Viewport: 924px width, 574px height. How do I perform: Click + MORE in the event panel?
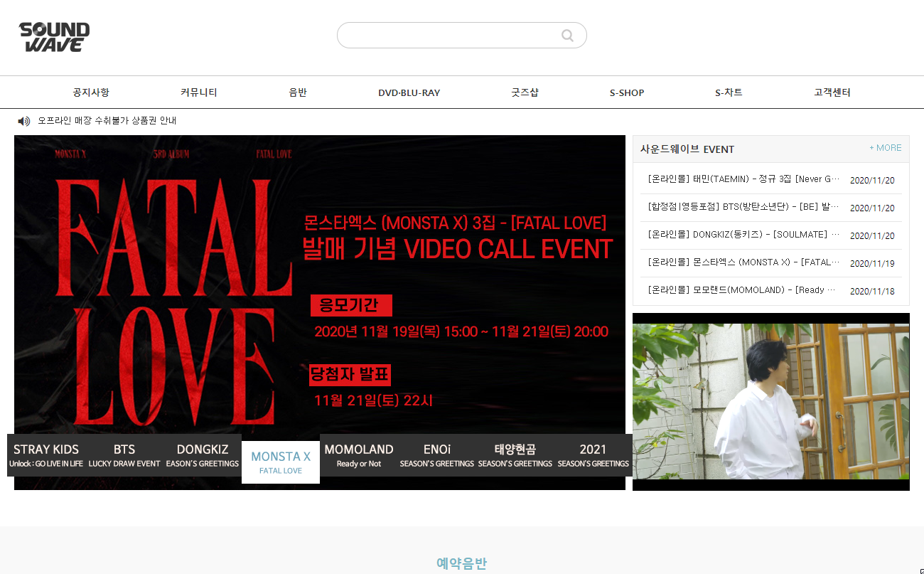[886, 148]
